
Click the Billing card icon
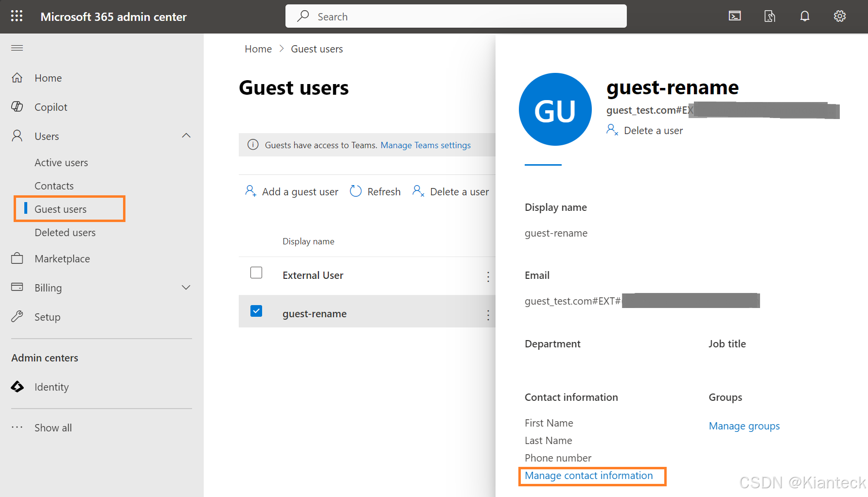[x=17, y=287]
